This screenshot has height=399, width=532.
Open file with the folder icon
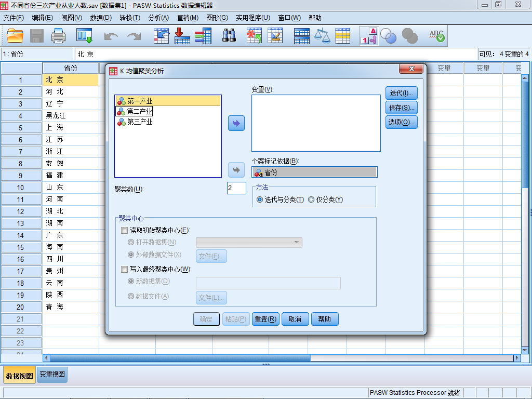(x=15, y=36)
